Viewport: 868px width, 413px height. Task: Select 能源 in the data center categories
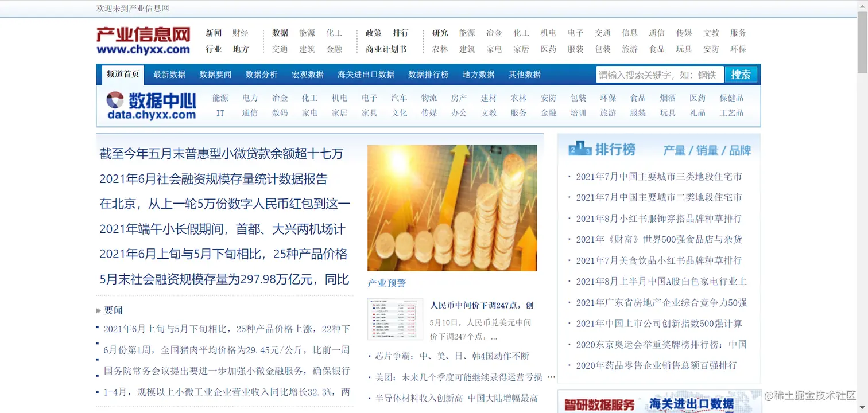220,98
